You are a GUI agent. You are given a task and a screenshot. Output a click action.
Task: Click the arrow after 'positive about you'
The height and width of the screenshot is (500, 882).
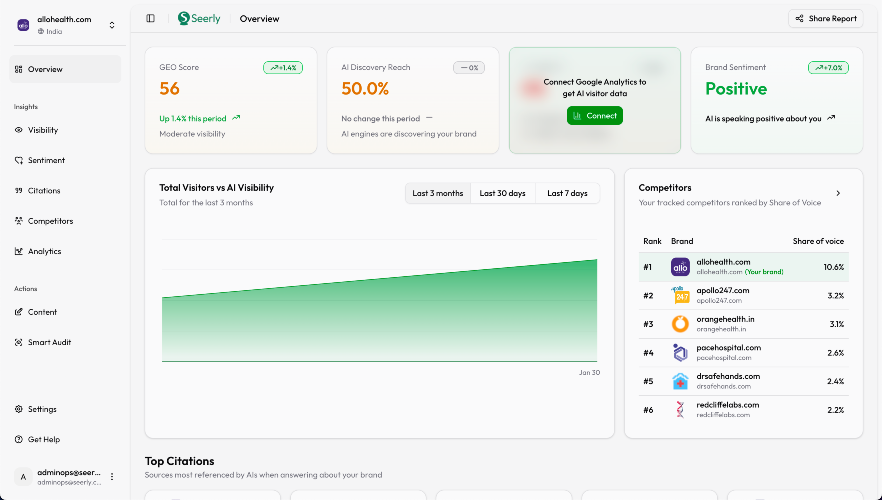point(831,118)
